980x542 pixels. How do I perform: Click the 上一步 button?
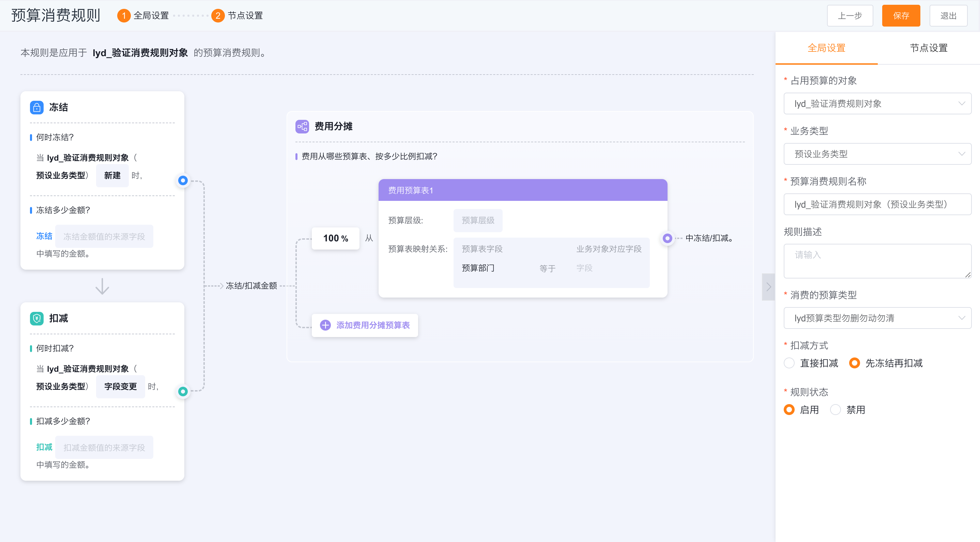pyautogui.click(x=850, y=16)
